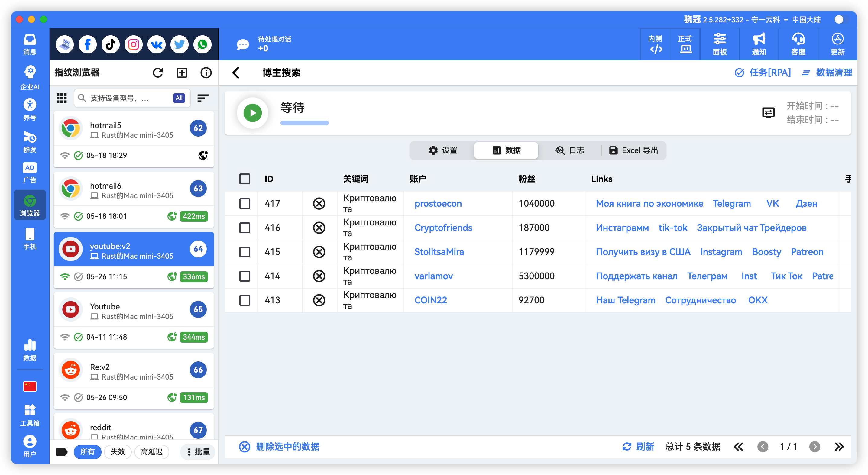Open the Cryptofriends account link
This screenshot has height=475, width=868.
pos(443,228)
